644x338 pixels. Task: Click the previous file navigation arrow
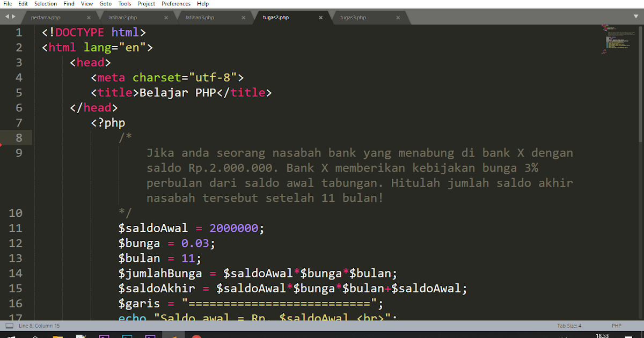click(x=7, y=16)
